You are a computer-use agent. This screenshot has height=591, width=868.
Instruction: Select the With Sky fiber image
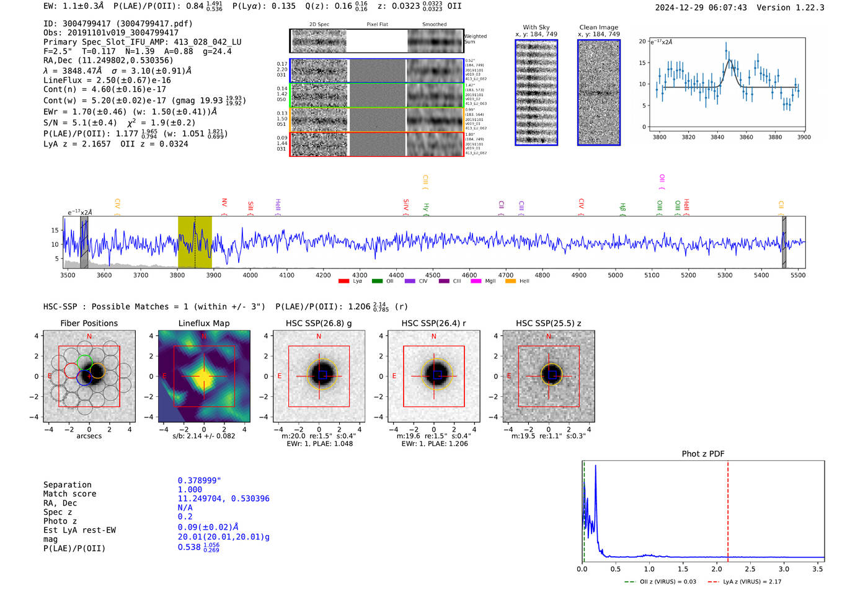[536, 92]
